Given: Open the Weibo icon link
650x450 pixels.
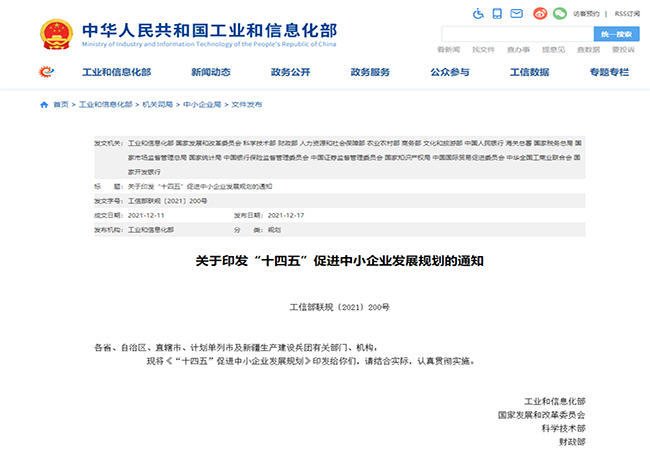Looking at the screenshot, I should click(x=541, y=13).
